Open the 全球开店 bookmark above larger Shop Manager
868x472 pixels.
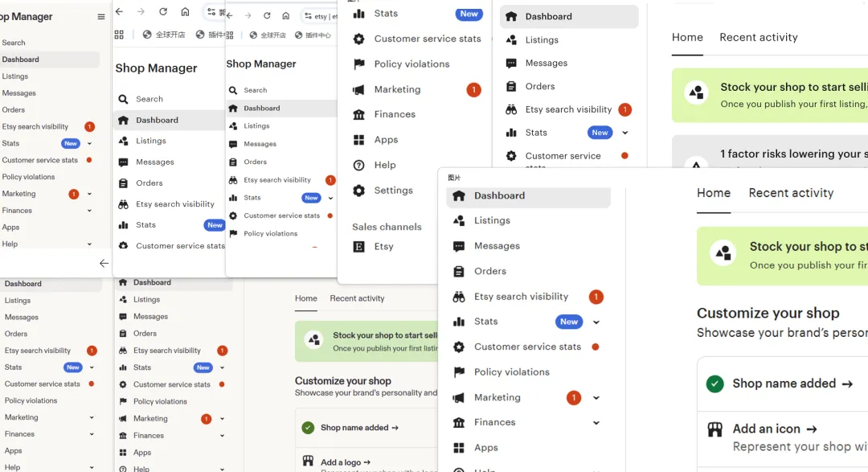coord(164,35)
